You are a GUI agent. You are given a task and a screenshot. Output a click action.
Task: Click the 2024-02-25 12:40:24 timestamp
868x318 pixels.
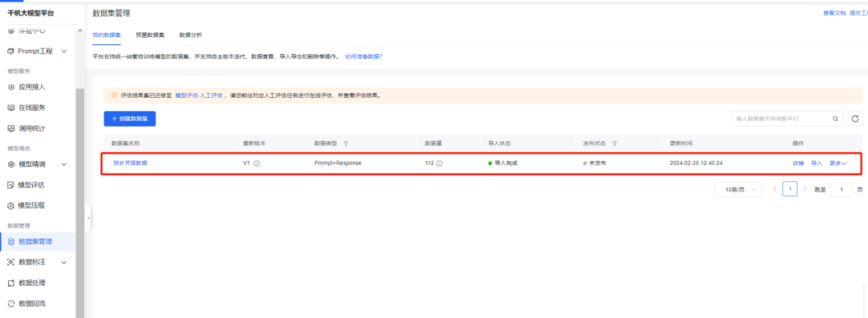696,164
